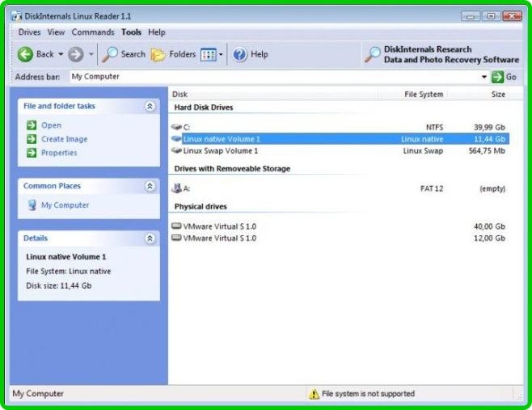Select the A: removable drive name
The width and height of the screenshot is (532, 410).
pos(187,188)
